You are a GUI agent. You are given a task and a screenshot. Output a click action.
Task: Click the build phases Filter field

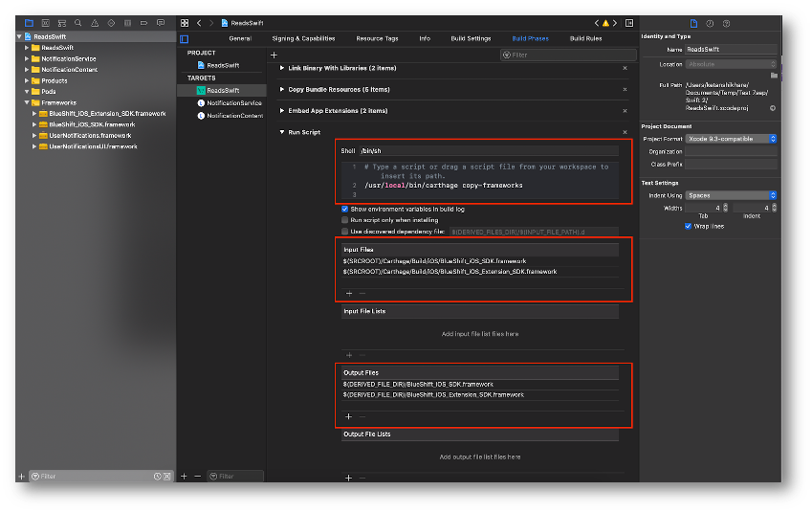coord(568,55)
